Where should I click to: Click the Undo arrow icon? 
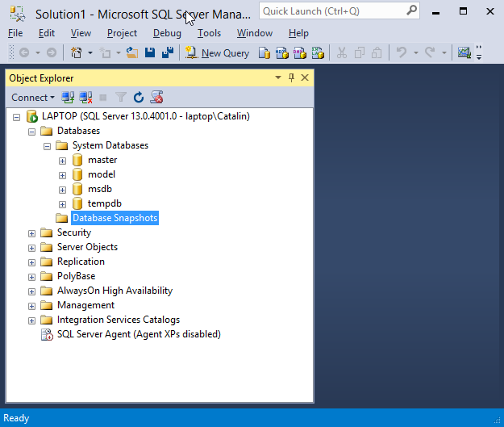[402, 52]
